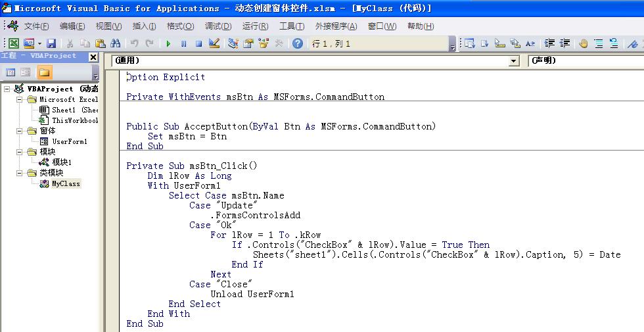Open the 编辑(E) menu
Viewport: 644px width, 332px height.
coord(72,26)
